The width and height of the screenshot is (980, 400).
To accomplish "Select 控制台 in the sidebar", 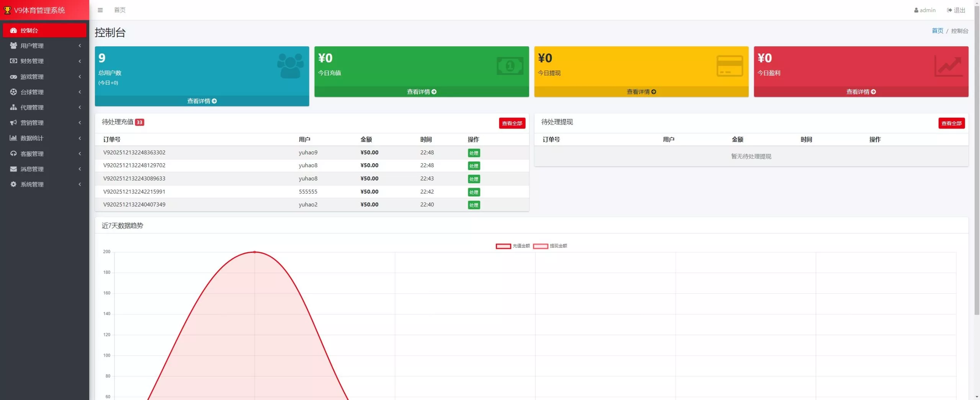I will tap(44, 30).
